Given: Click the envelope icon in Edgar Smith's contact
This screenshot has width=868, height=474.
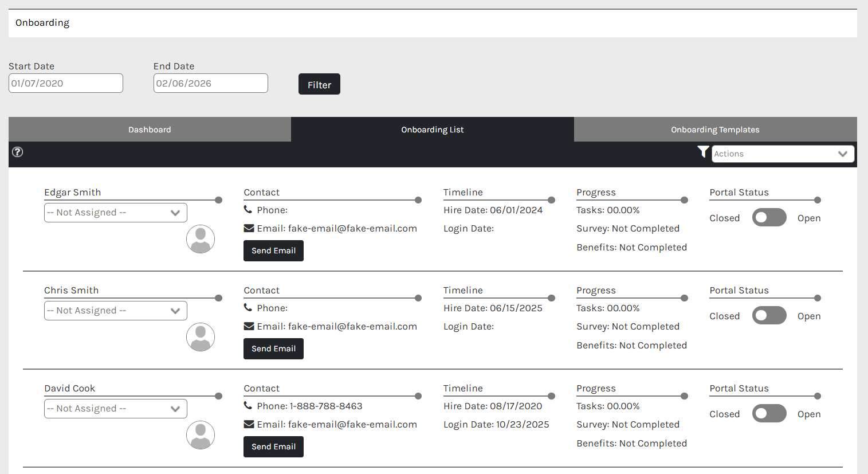Looking at the screenshot, I should point(249,228).
